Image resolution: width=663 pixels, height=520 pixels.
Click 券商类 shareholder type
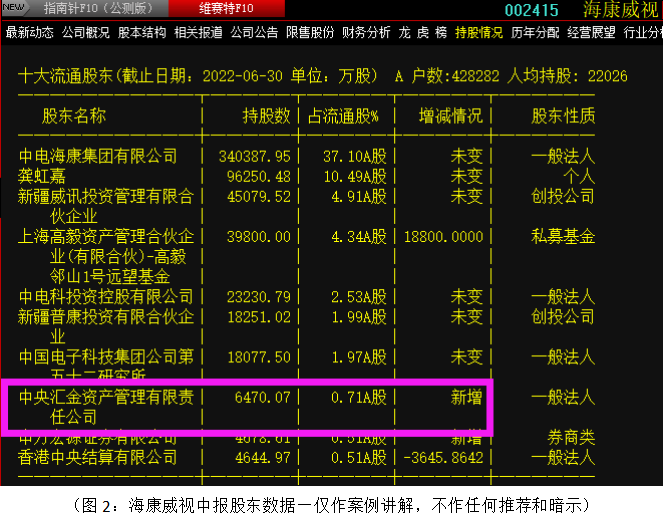pyautogui.click(x=571, y=437)
